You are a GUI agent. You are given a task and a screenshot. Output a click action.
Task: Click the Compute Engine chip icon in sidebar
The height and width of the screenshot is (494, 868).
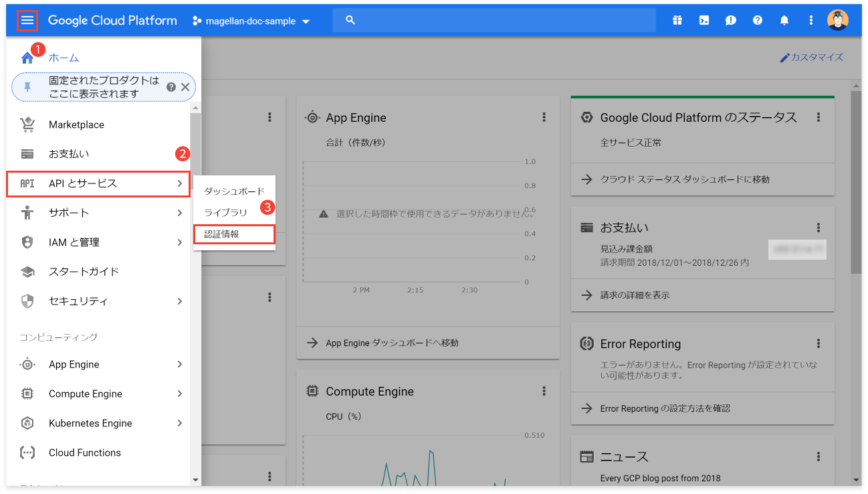[x=27, y=394]
